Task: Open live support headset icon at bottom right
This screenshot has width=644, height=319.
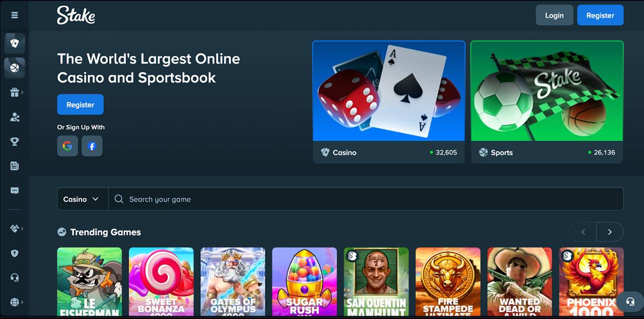Action: (x=630, y=302)
